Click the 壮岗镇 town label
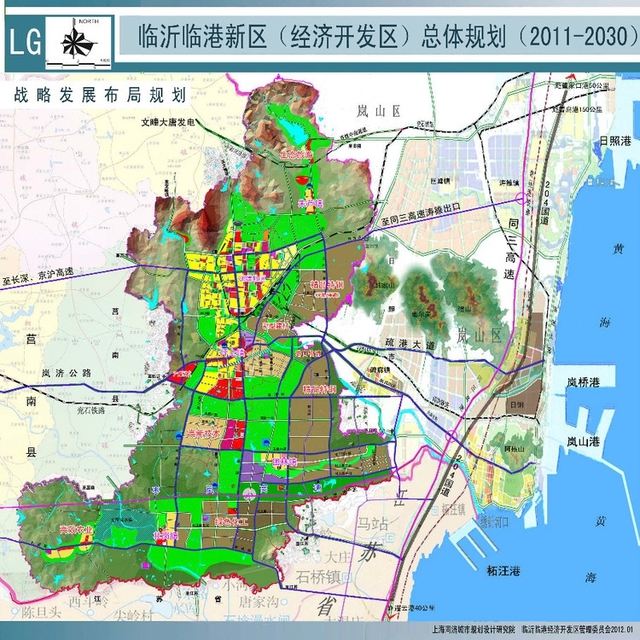640x640 pixels. (x=165, y=535)
